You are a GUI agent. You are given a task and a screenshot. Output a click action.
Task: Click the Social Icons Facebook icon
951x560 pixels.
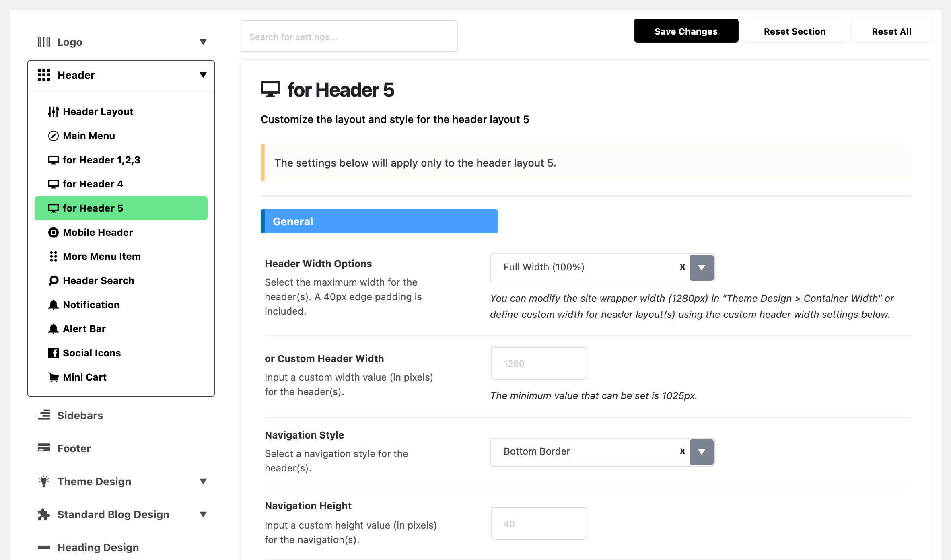(54, 353)
